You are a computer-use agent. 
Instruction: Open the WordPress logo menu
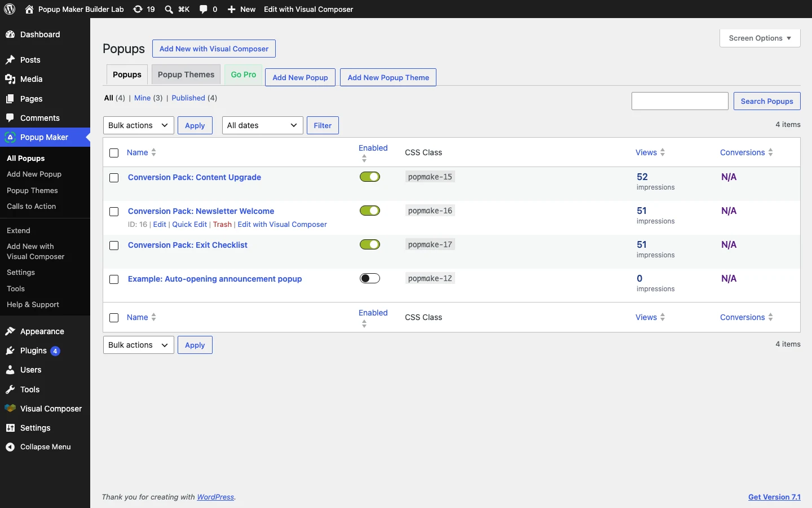tap(10, 9)
